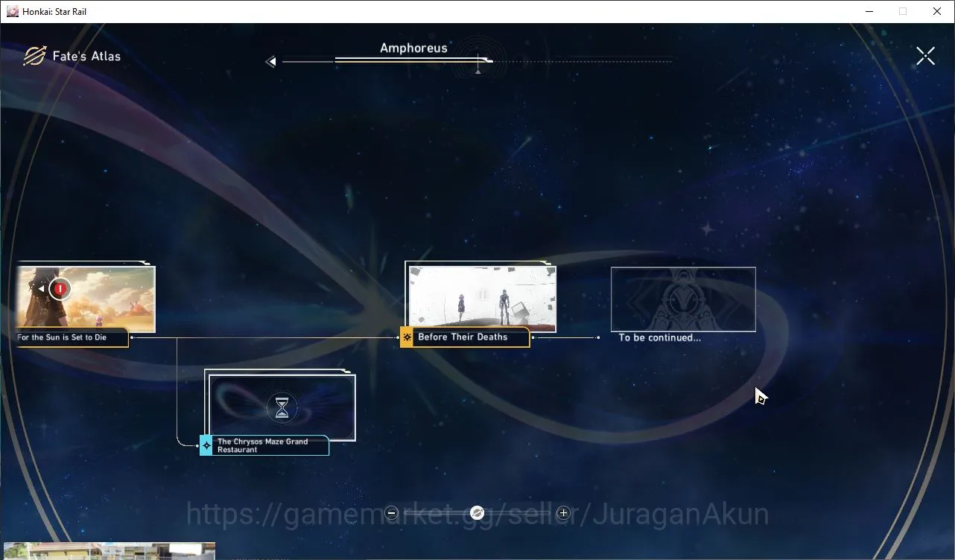Open For the Sun is Set to Die thumbnail
Image resolution: width=955 pixels, height=560 pixels.
point(86,299)
